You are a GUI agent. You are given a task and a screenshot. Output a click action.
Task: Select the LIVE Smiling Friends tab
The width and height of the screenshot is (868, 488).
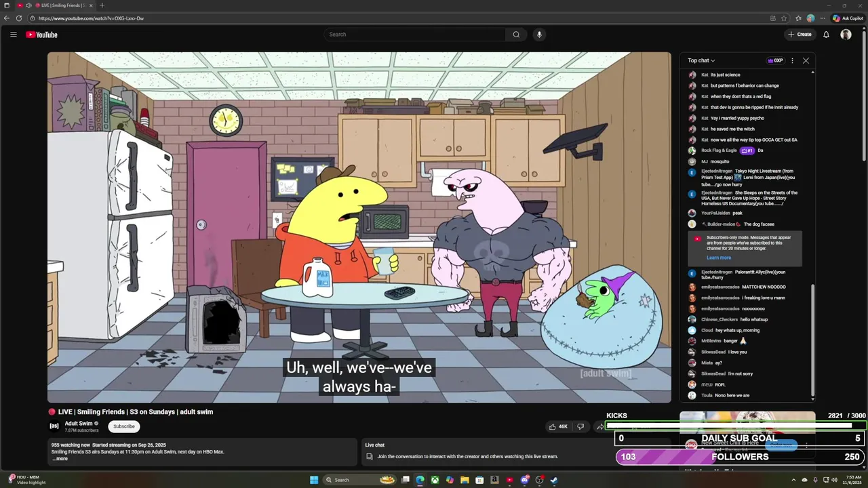pos(56,5)
